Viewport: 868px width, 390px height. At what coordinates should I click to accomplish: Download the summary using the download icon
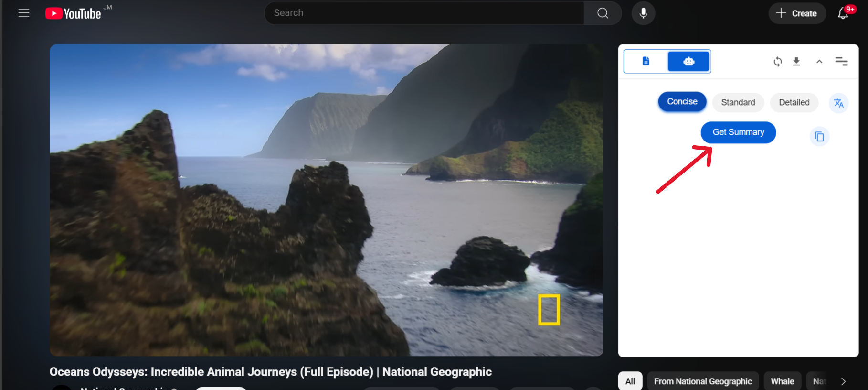[x=796, y=62]
